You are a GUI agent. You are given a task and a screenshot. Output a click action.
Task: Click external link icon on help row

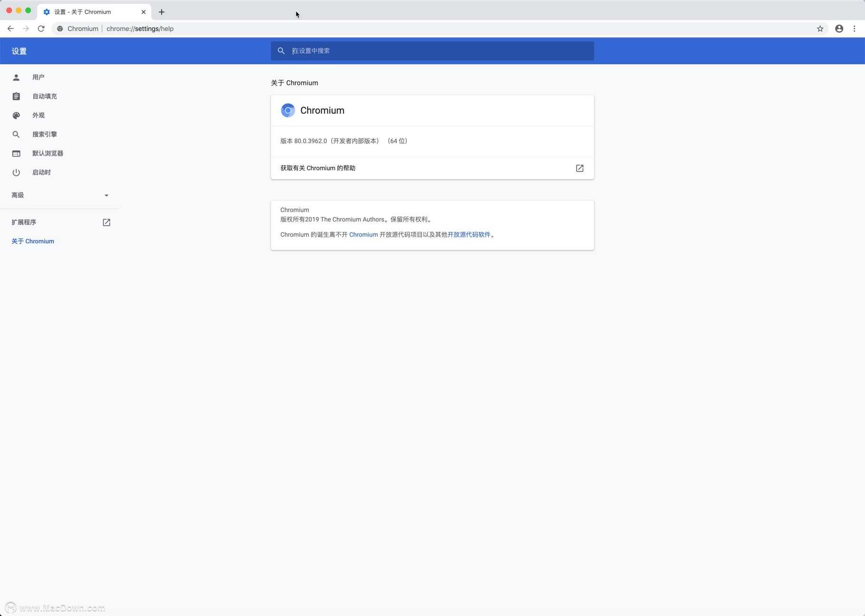pyautogui.click(x=579, y=168)
